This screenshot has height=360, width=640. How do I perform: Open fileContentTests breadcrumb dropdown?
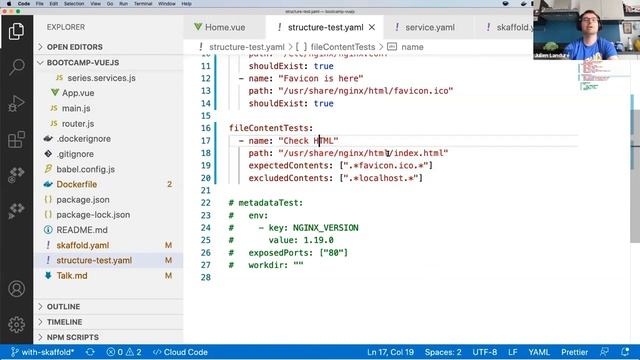336,47
